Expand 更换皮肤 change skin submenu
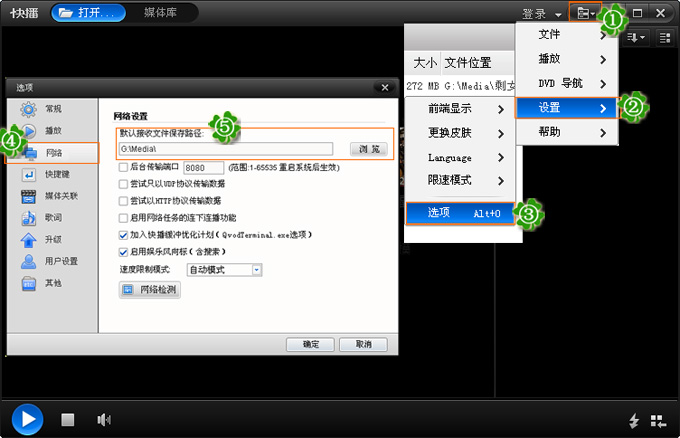Viewport: 680px width, 438px height. click(460, 133)
